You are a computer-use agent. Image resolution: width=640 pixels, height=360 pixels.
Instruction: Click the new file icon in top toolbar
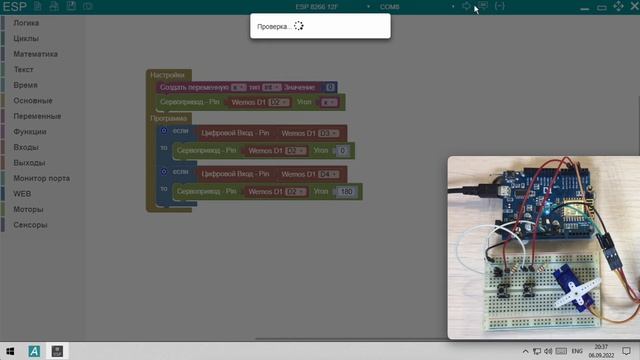coord(38,6)
